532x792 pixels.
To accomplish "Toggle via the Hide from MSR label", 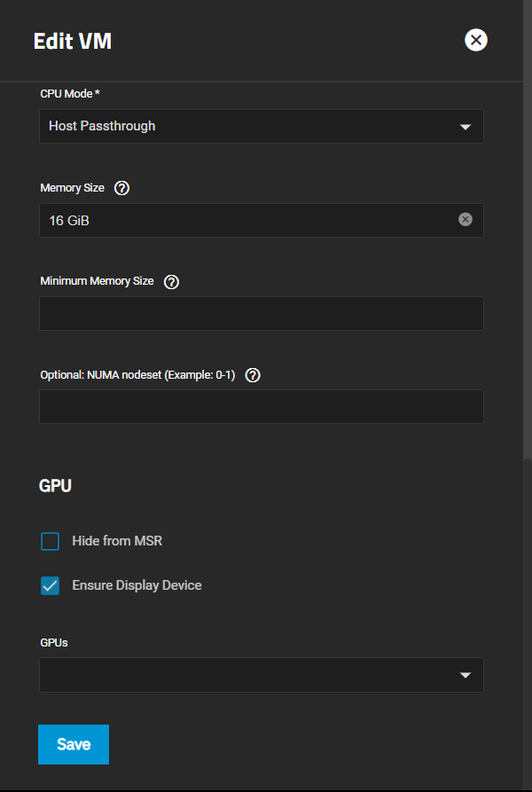I will pos(117,541).
